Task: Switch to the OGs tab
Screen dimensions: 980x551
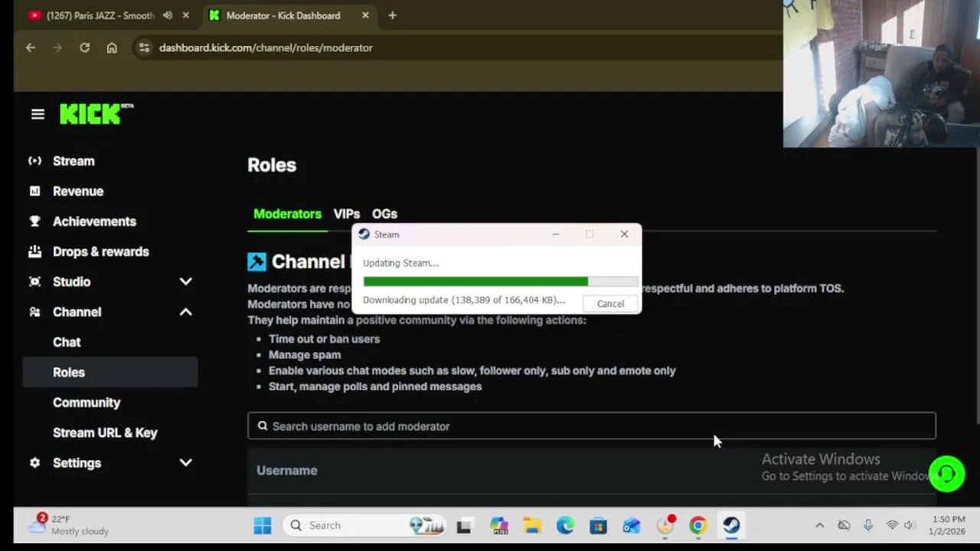Action: pos(384,214)
